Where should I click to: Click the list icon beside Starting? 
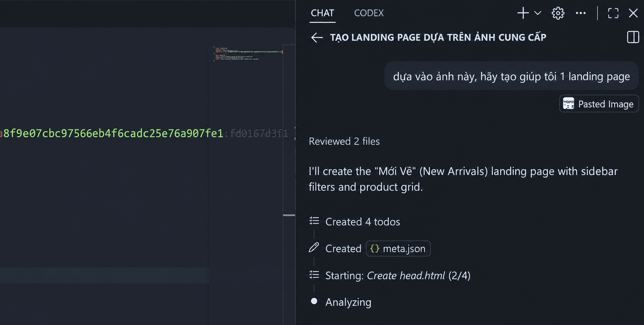point(314,275)
